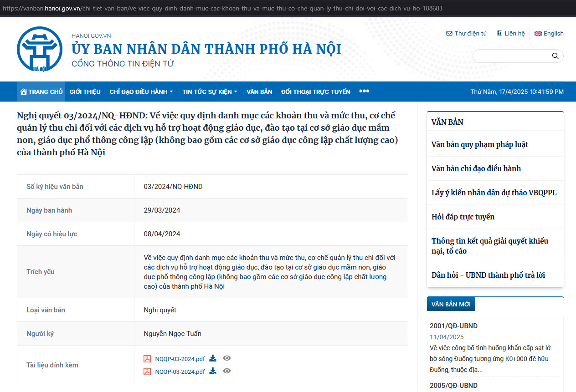
Task: Open document 2005/QĐ-UBND in new documents
Action: [453, 386]
